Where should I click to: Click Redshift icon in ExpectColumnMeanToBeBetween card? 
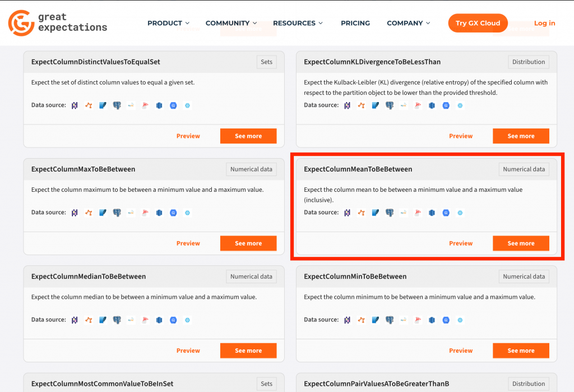tap(432, 213)
